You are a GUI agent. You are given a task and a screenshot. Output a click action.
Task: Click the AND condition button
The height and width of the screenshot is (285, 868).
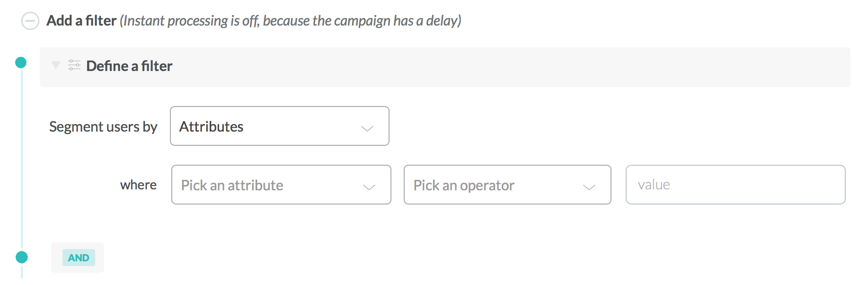click(78, 258)
